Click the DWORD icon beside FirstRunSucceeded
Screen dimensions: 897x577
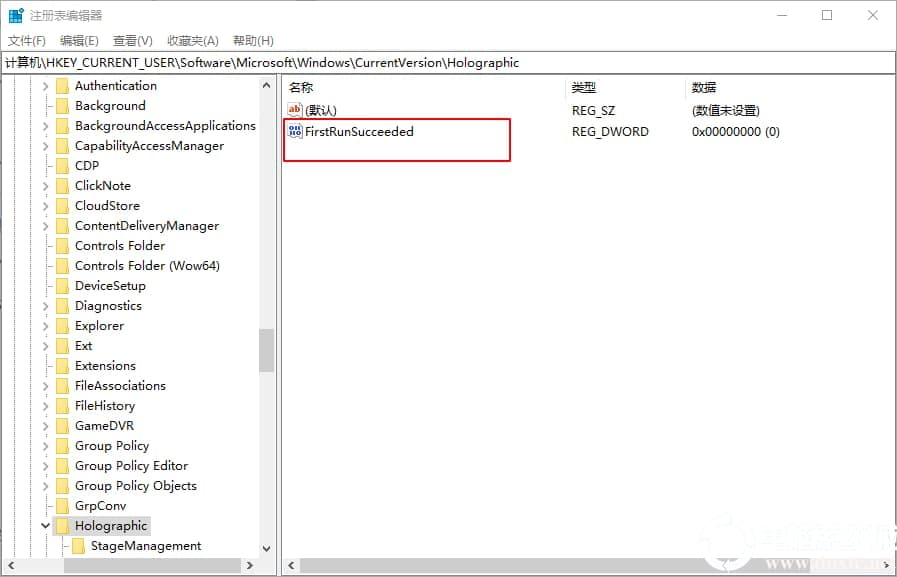click(x=294, y=131)
